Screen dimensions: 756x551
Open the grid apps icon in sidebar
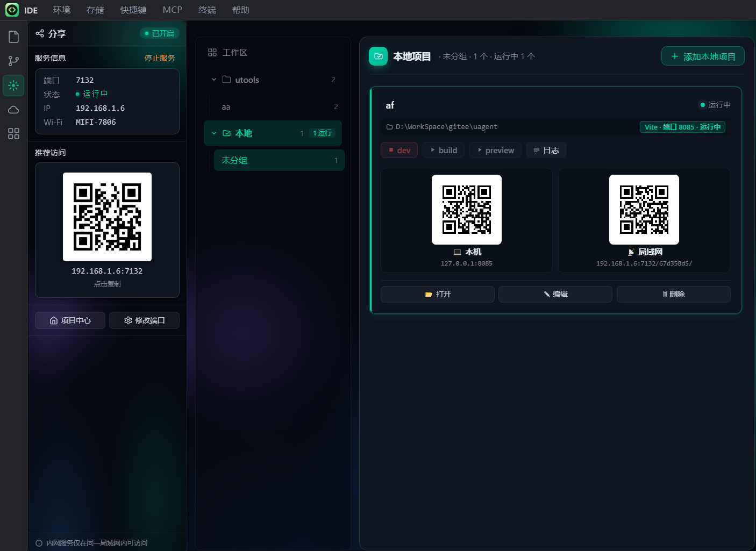click(13, 134)
